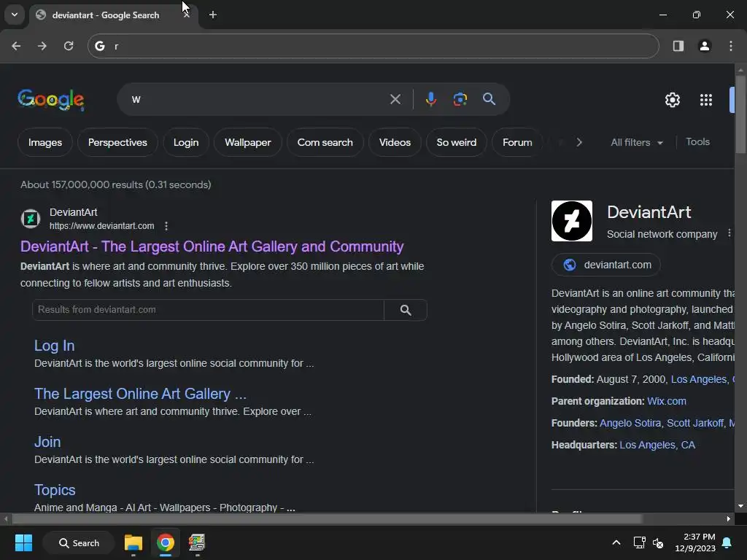Image resolution: width=747 pixels, height=560 pixels.
Task: Expand the All filters dropdown
Action: tap(637, 142)
